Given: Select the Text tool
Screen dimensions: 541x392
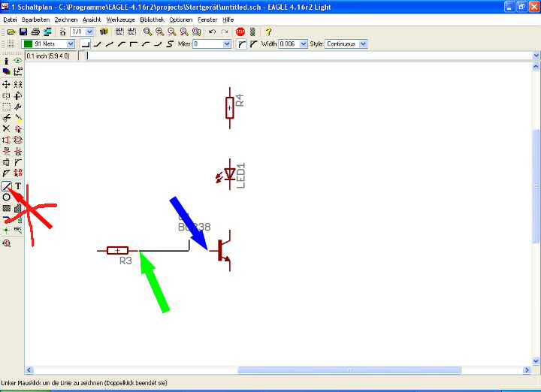Looking at the screenshot, I should [17, 185].
